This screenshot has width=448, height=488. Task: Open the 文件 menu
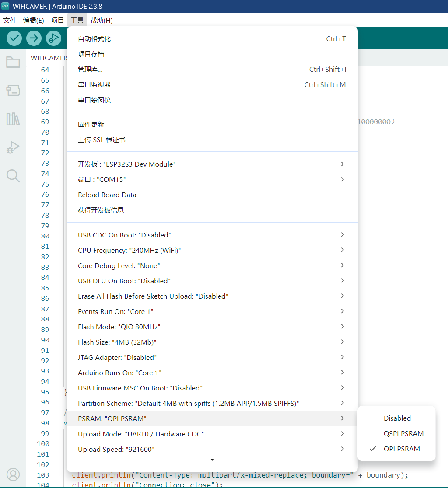pos(10,20)
